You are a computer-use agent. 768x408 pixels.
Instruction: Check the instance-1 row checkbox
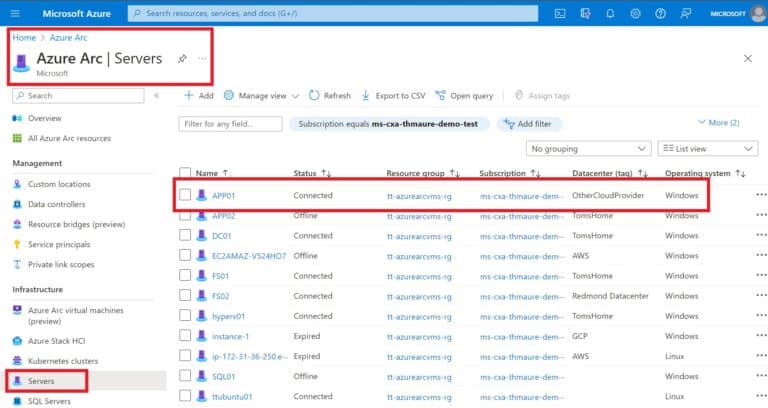[185, 336]
